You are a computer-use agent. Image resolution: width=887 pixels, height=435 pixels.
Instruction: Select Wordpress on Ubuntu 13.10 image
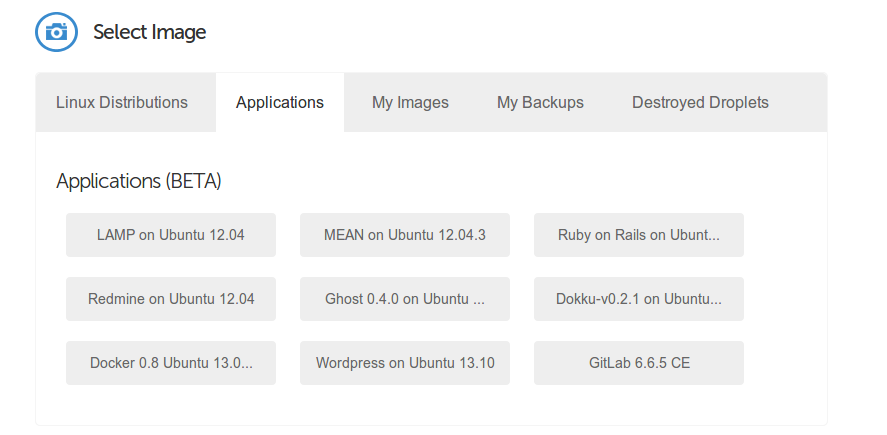point(405,363)
